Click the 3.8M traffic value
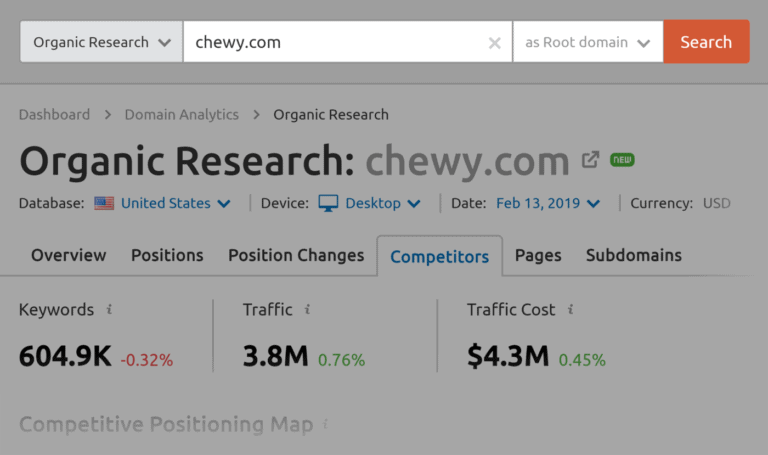Image resolution: width=768 pixels, height=455 pixels. [276, 356]
